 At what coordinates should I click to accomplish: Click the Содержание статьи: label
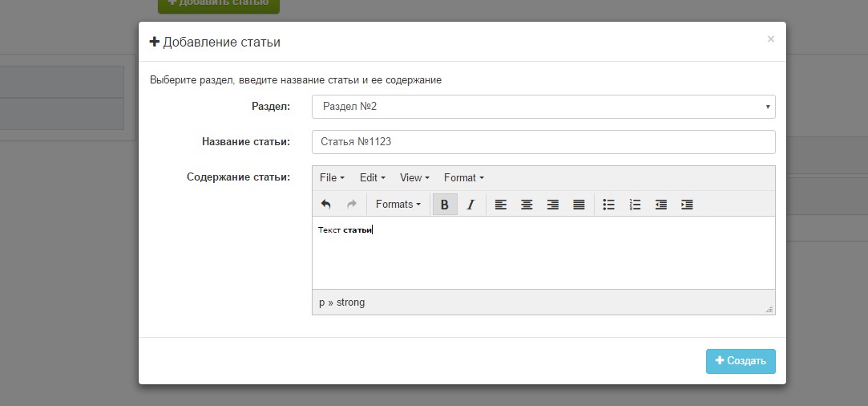point(238,177)
